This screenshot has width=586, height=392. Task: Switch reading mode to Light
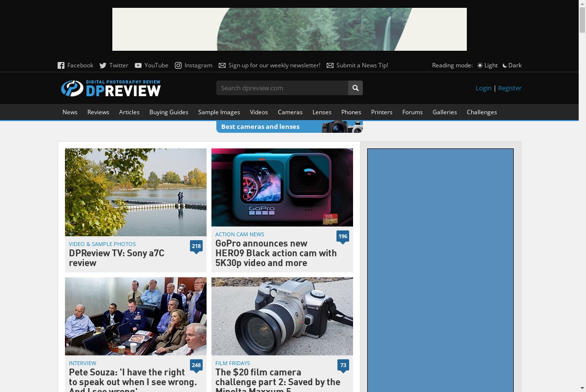tap(487, 65)
